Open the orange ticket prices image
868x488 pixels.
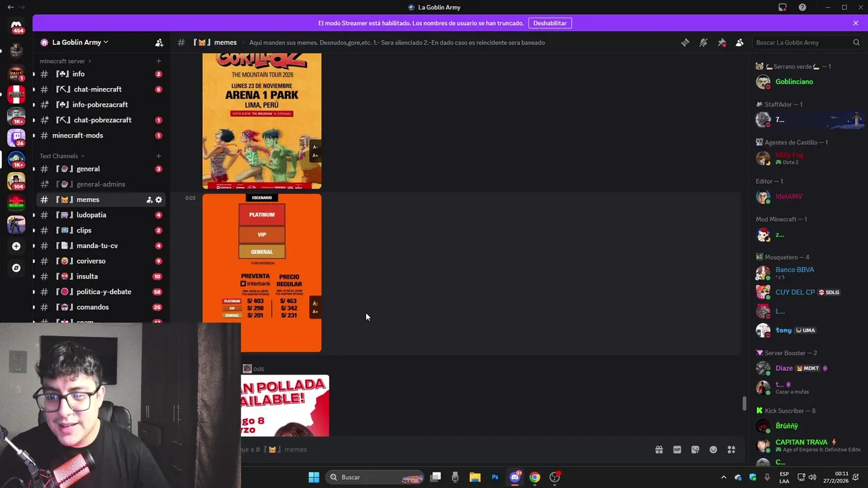262,273
